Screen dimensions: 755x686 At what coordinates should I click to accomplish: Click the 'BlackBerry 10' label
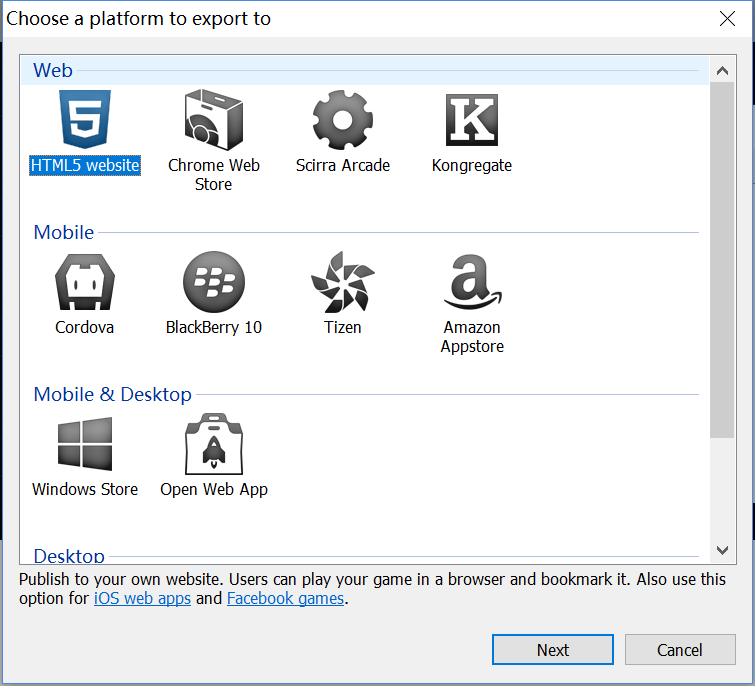213,327
